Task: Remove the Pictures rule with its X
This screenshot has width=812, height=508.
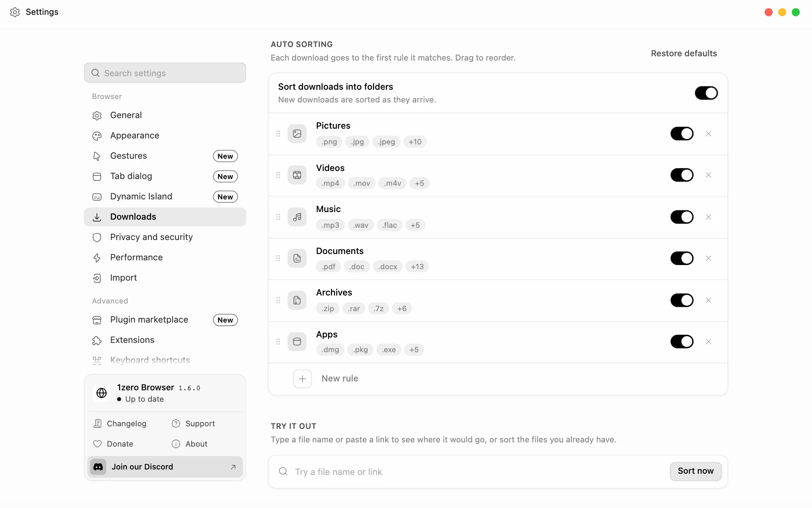Action: (x=708, y=134)
